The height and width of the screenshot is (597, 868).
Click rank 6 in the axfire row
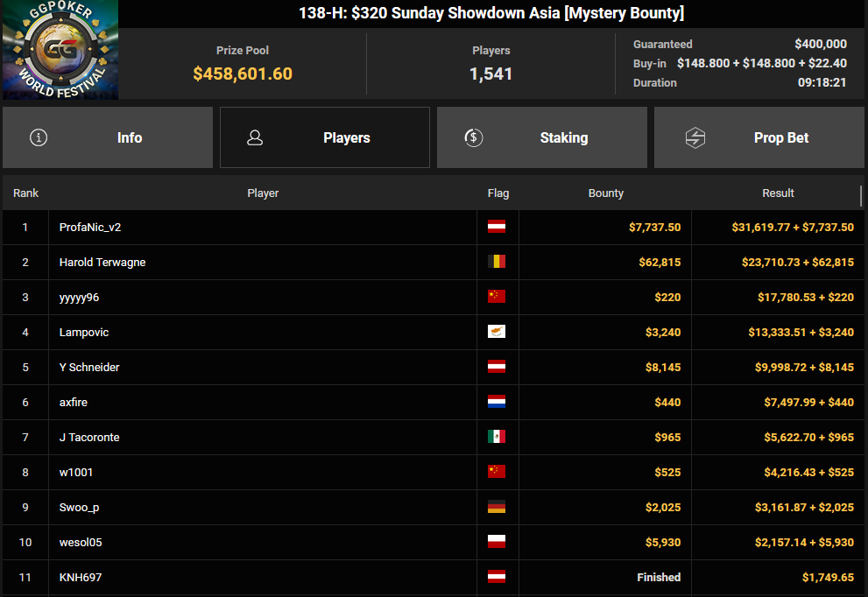click(x=25, y=403)
